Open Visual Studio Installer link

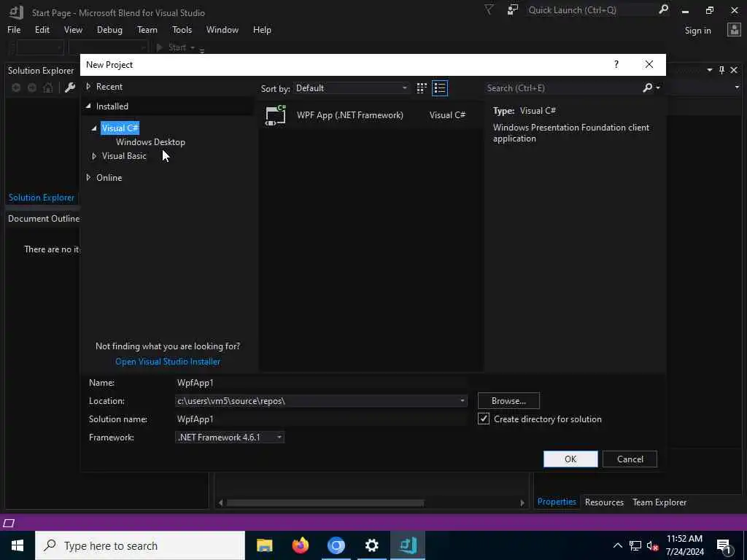coord(168,362)
